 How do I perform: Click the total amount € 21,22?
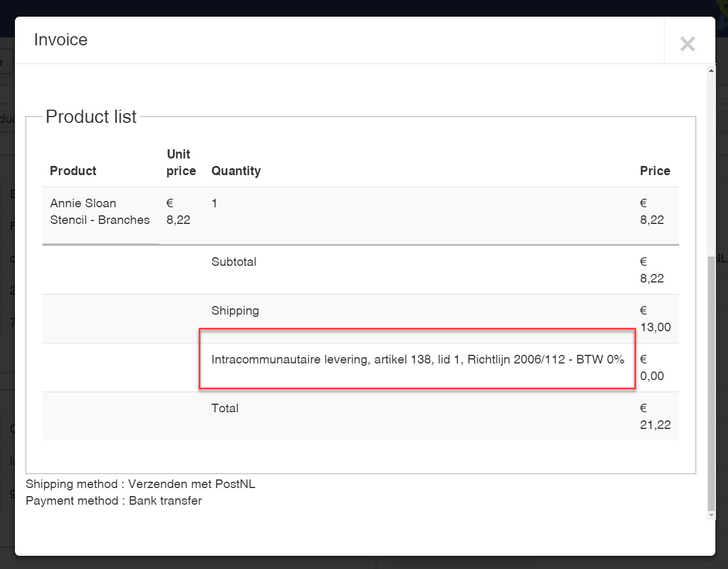coord(655,417)
